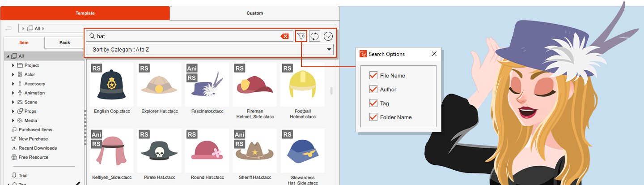Image resolution: width=644 pixels, height=185 pixels.
Task: Click the refresh content icon
Action: (x=314, y=36)
